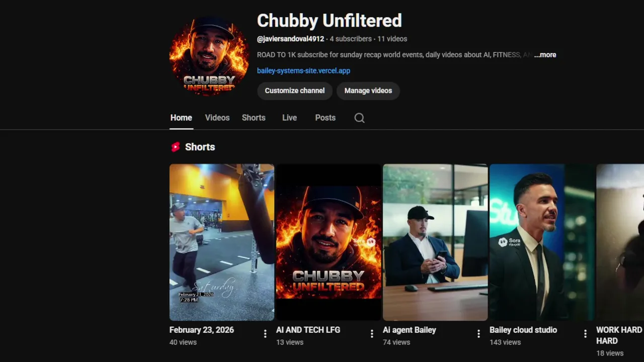Open three-dot menu for AI AND TECH LFG
The width and height of the screenshot is (644, 362).
(372, 334)
